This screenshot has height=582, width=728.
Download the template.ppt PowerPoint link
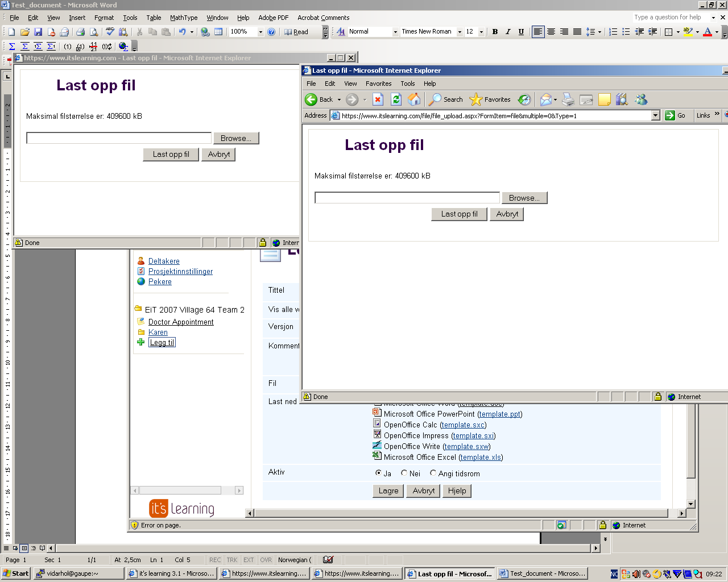coord(500,414)
